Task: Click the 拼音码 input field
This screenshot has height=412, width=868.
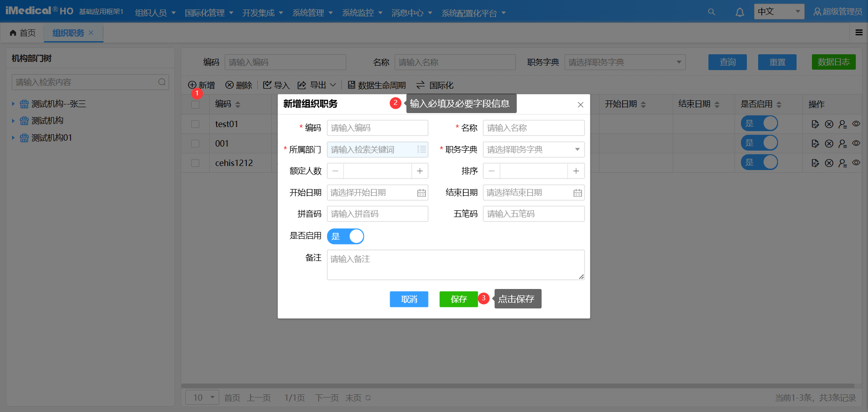Action: (377, 214)
